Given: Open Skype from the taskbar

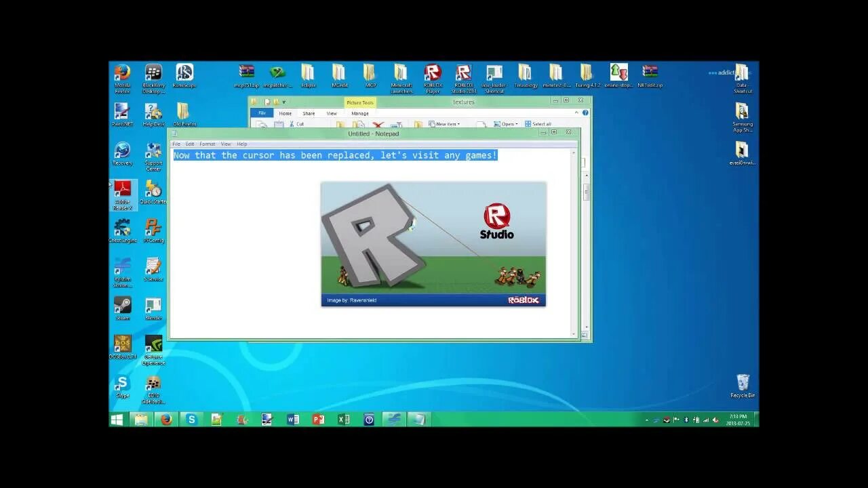Looking at the screenshot, I should coord(191,420).
